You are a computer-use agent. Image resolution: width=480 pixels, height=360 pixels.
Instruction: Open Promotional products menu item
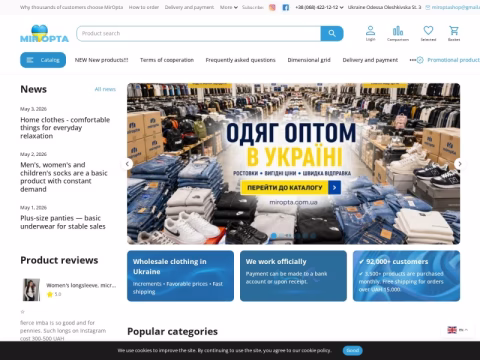tap(448, 60)
